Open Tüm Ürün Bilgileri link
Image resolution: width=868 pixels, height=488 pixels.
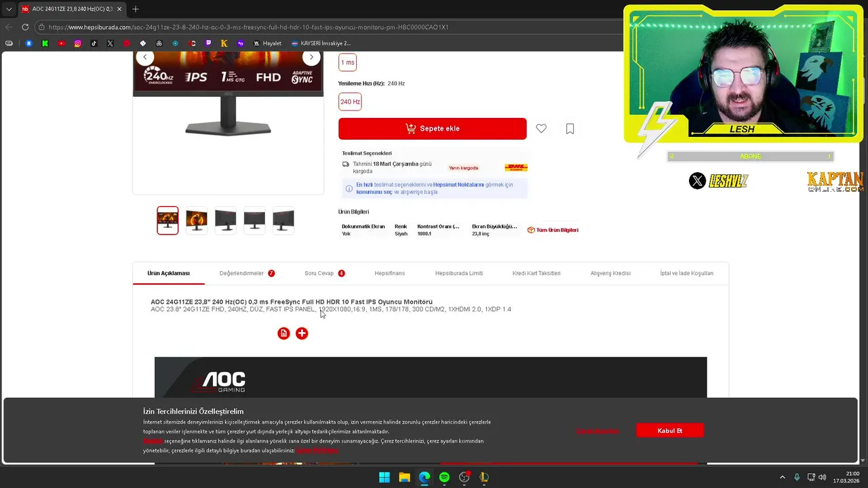pyautogui.click(x=553, y=230)
